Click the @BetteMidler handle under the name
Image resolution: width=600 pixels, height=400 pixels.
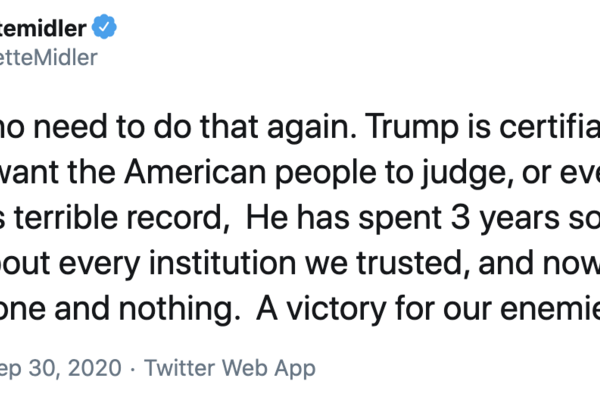point(49,57)
